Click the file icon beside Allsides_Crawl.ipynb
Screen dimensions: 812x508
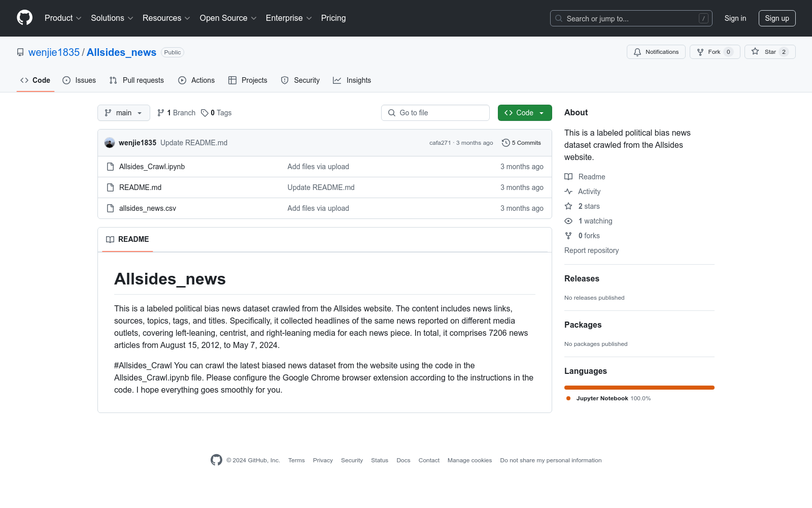pos(110,167)
